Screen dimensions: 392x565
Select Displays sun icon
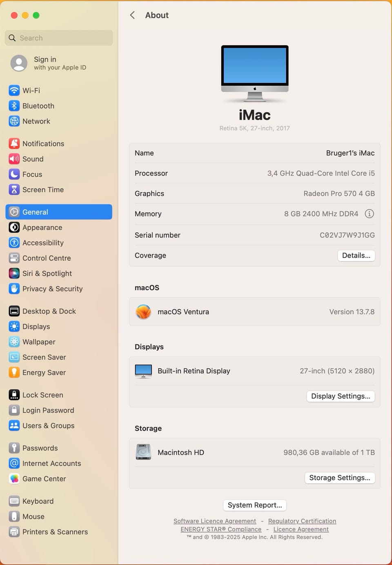coord(14,326)
